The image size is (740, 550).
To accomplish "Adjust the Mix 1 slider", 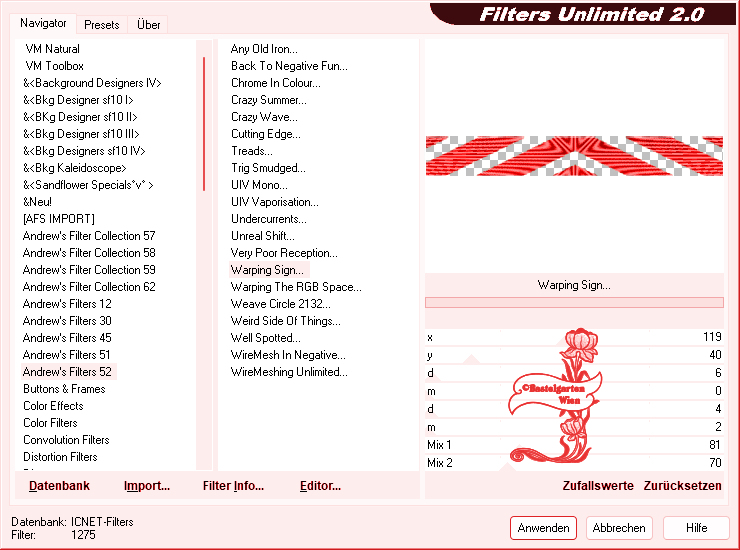I will point(574,445).
